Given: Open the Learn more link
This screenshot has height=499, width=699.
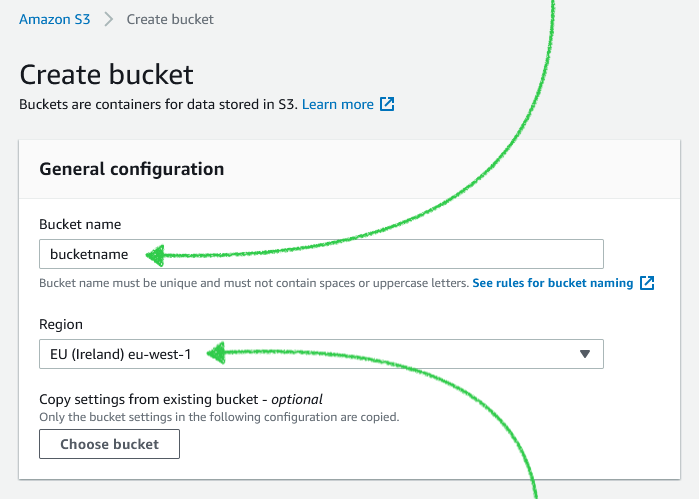Looking at the screenshot, I should click(x=337, y=104).
